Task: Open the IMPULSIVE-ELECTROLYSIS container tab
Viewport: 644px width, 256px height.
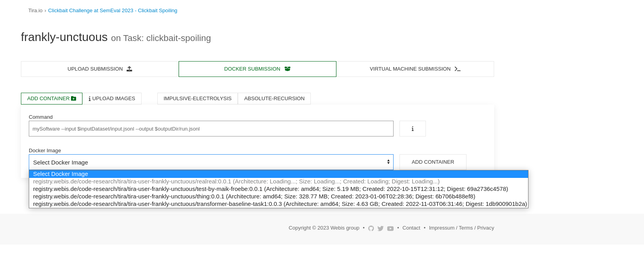Action: [198, 99]
